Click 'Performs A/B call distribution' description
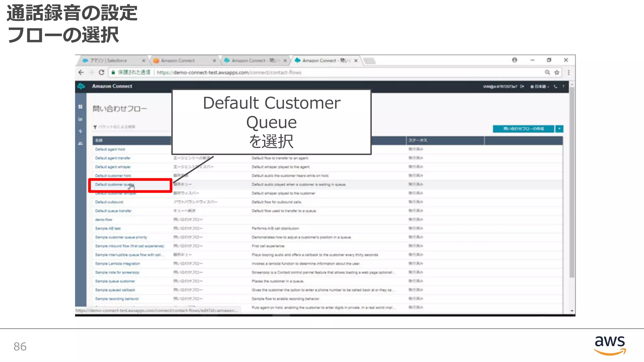 (x=275, y=228)
